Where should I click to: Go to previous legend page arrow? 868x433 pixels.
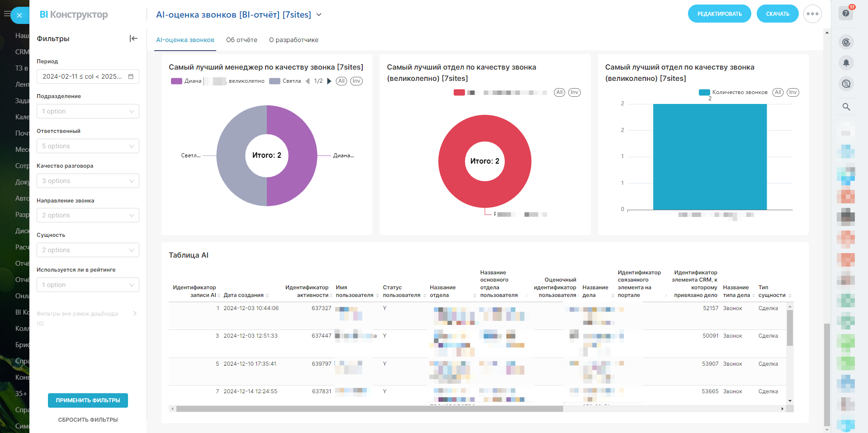[308, 81]
